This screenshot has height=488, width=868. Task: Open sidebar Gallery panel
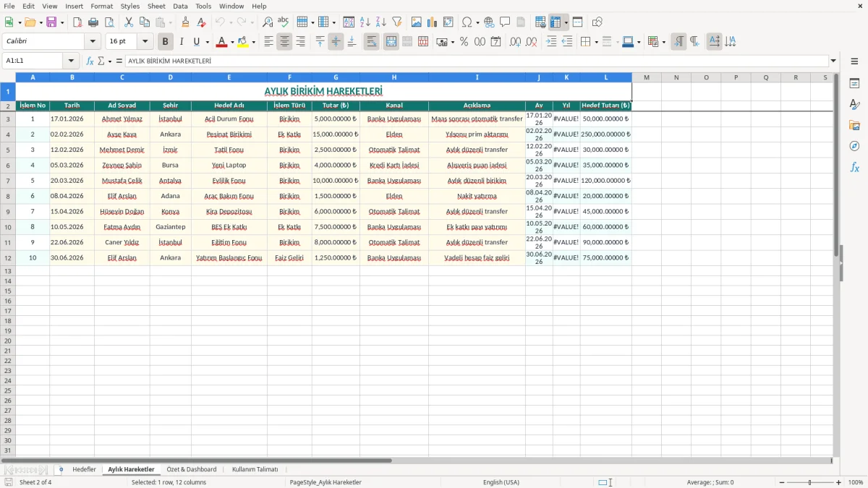point(854,125)
